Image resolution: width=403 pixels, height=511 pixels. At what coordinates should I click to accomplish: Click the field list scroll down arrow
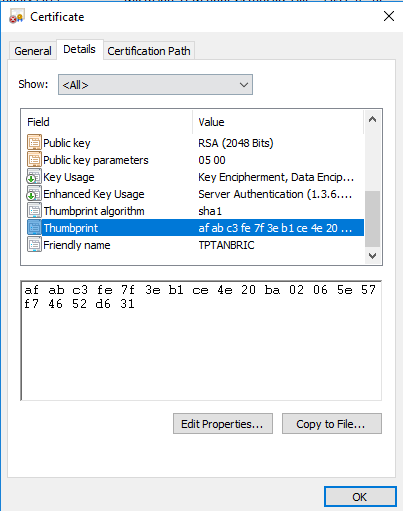(373, 256)
